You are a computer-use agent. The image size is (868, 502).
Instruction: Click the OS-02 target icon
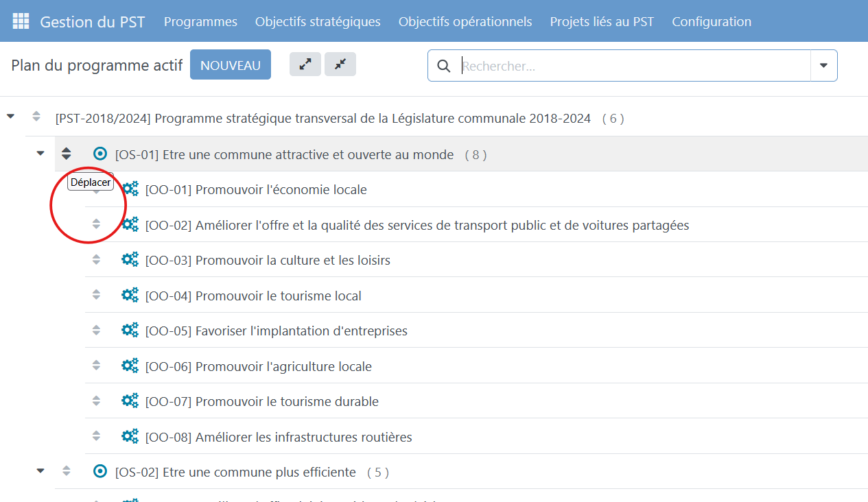(100, 471)
